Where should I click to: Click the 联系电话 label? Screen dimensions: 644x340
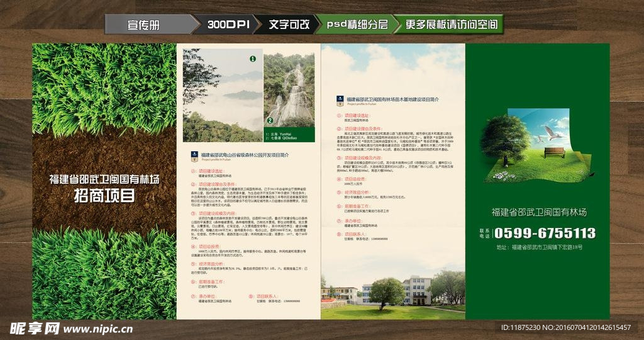485,234
